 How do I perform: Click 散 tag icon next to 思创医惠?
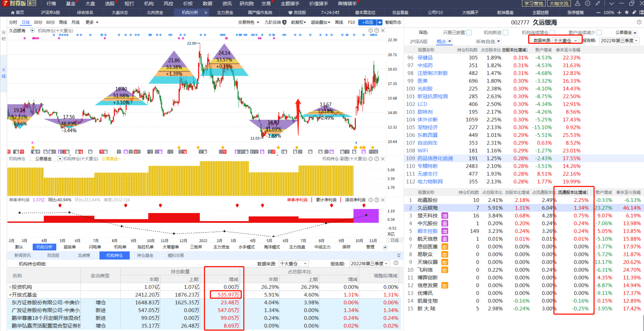[445, 247]
